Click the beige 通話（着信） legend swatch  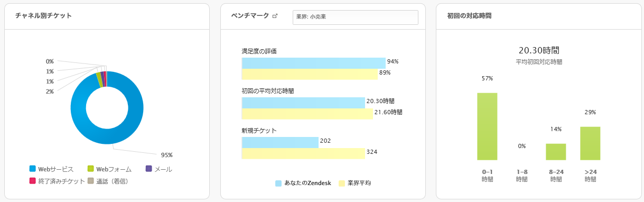[x=91, y=181]
